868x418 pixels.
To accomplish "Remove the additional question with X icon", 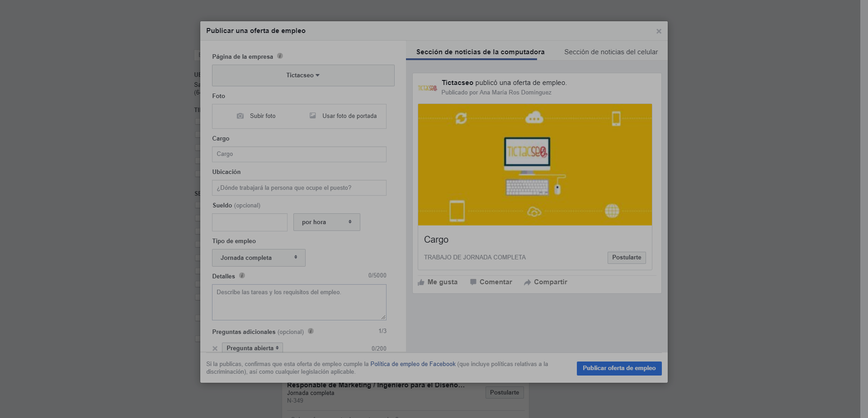I will coord(215,348).
